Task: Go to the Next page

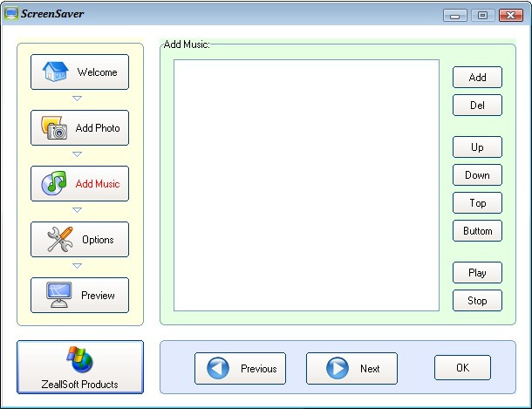Action: click(x=351, y=368)
